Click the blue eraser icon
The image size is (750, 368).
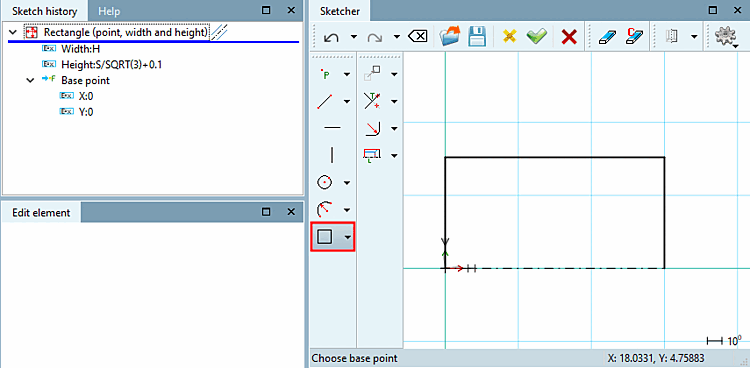[607, 36]
